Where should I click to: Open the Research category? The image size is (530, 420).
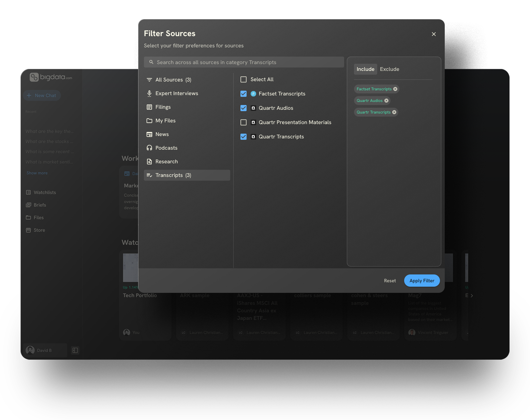coord(187,162)
